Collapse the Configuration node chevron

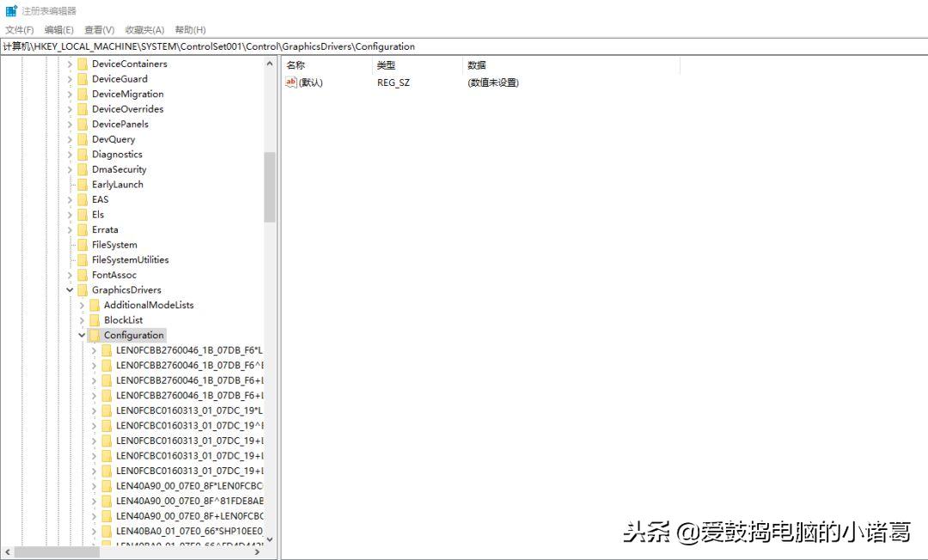82,335
